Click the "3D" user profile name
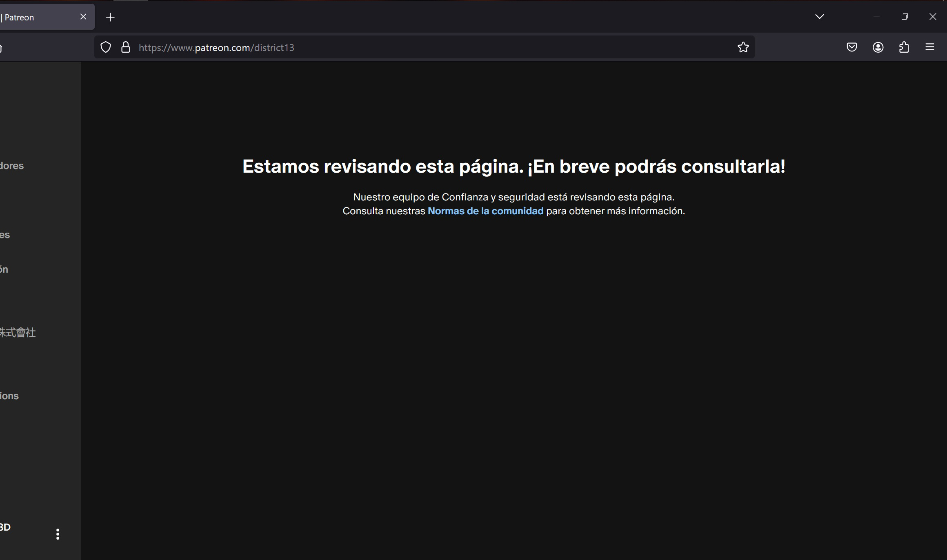Viewport: 947px width, 560px height. [6, 527]
